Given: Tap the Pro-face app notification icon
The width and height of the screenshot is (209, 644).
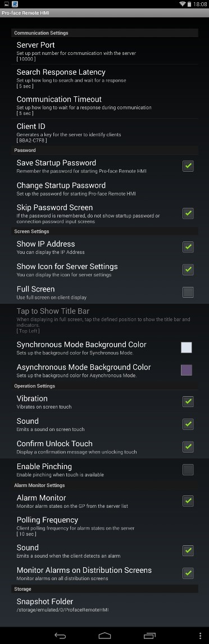Looking at the screenshot, I should pos(15,4).
